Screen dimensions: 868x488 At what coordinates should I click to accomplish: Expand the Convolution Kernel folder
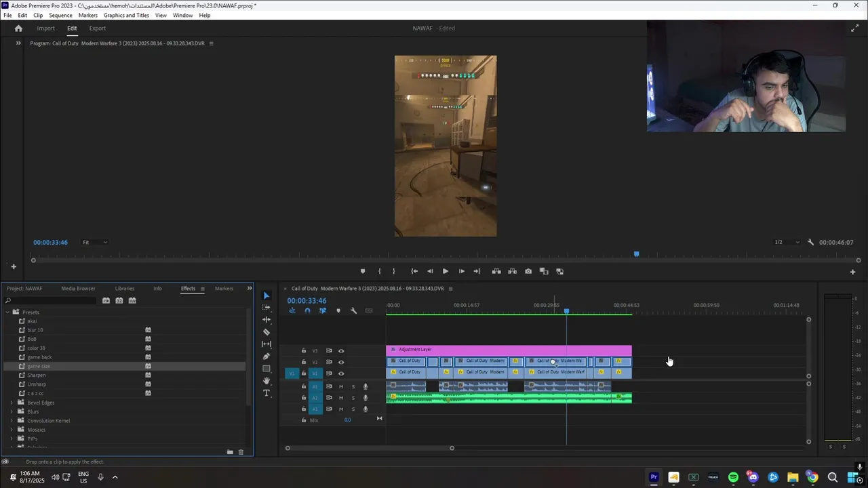pos(12,421)
